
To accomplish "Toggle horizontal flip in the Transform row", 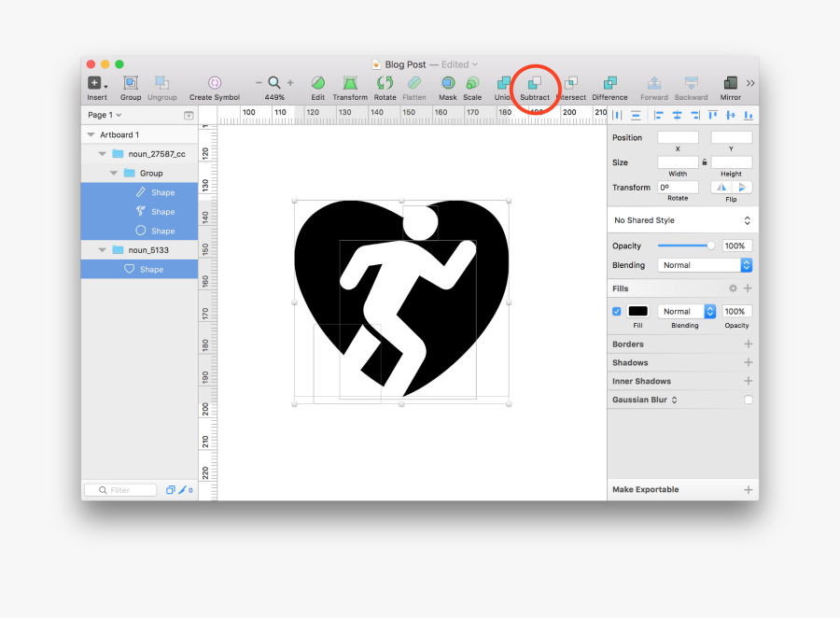I will (x=719, y=187).
